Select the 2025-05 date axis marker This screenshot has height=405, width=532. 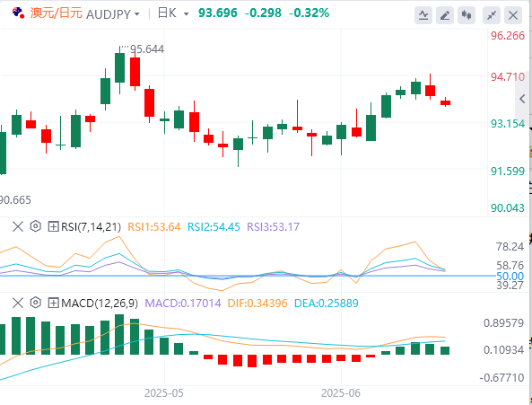164,393
